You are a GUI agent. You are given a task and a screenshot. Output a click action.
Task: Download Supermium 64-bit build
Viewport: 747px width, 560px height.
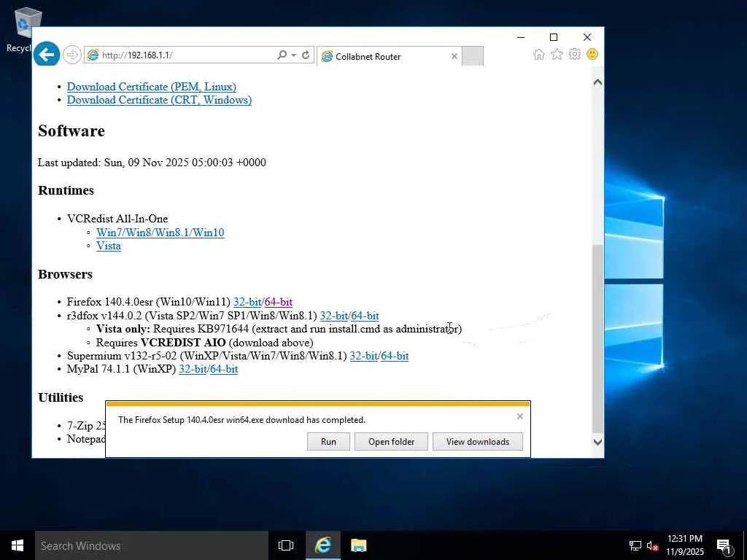click(395, 356)
